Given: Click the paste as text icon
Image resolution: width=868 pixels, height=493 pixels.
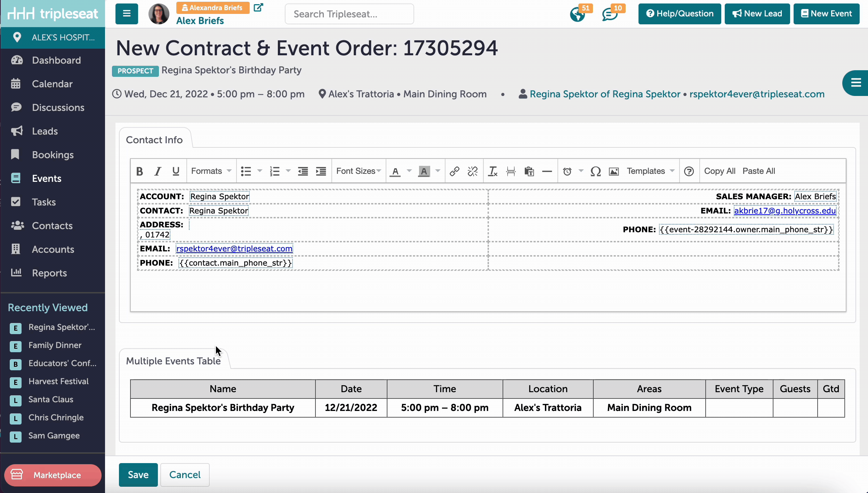Looking at the screenshot, I should [529, 171].
